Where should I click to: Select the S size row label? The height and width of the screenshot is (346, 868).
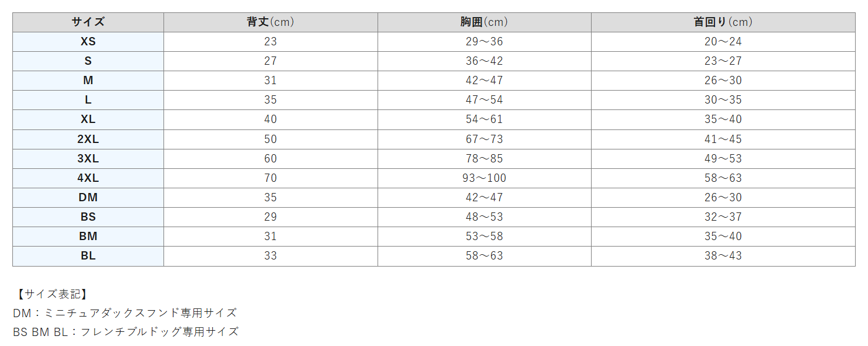(88, 61)
